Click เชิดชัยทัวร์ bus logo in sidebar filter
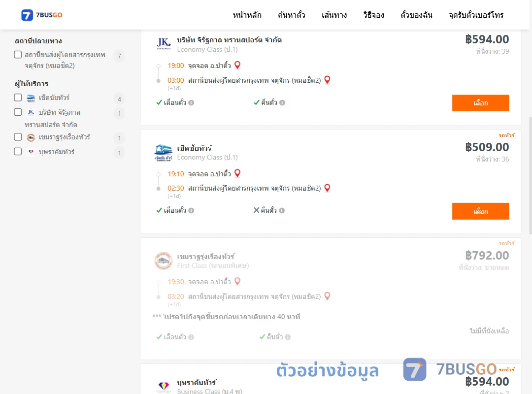Viewport: 532px width, 394px height. pos(31,98)
